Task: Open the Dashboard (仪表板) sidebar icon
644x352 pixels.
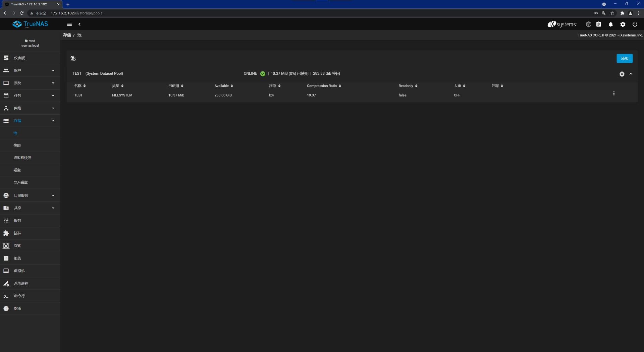Action: coord(6,58)
